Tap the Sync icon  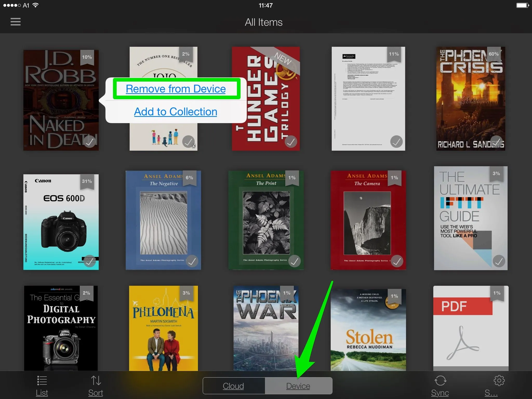pyautogui.click(x=440, y=381)
